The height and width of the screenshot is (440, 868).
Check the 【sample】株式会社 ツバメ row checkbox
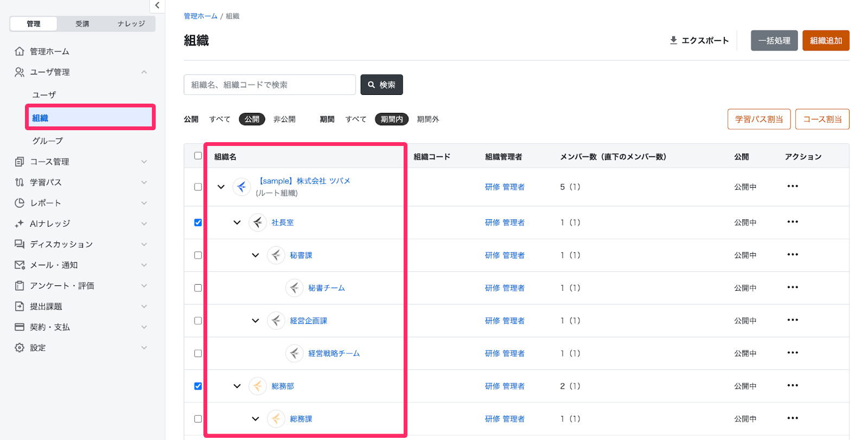point(198,187)
